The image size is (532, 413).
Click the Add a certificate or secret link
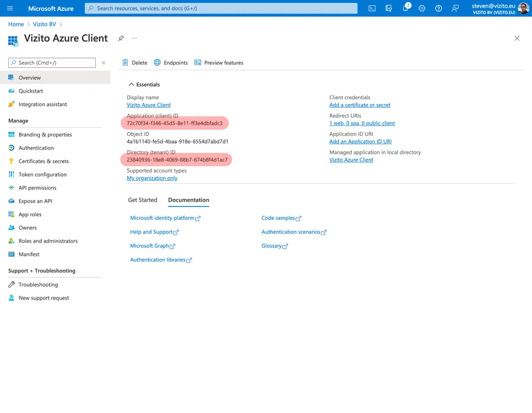[361, 104]
